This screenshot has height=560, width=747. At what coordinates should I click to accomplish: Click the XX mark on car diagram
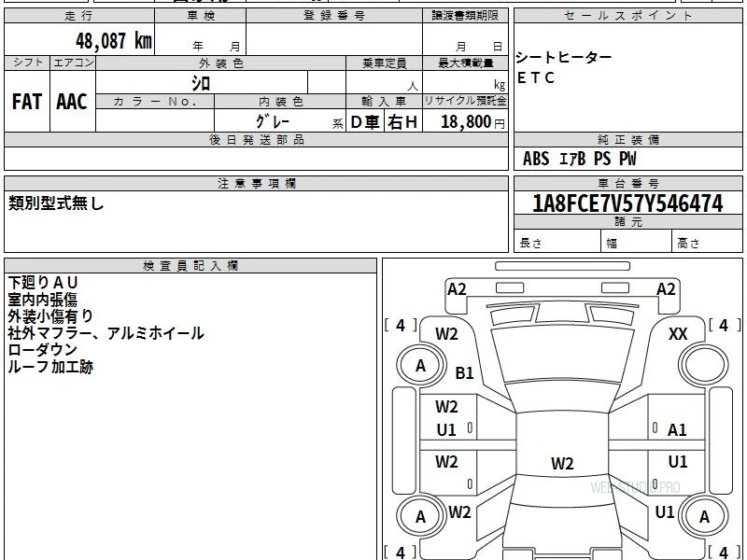coord(678,334)
